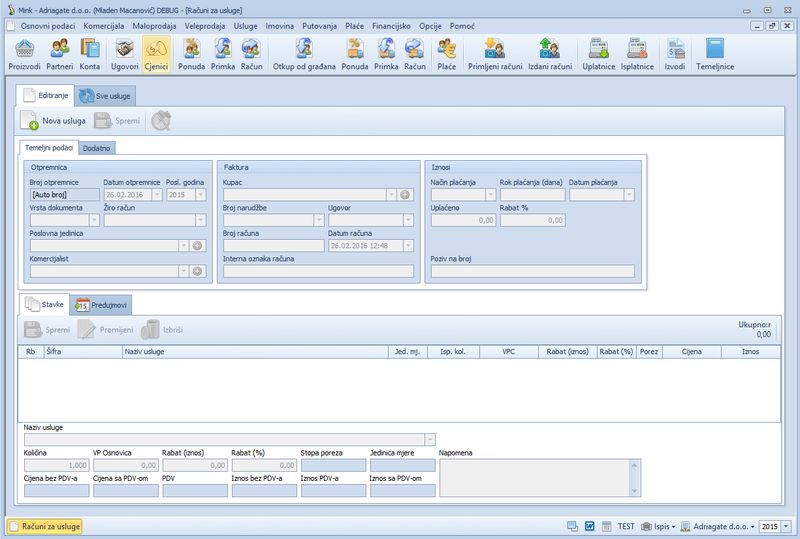Open Temeljnice from the toolbar
This screenshot has width=800, height=539.
(715, 53)
